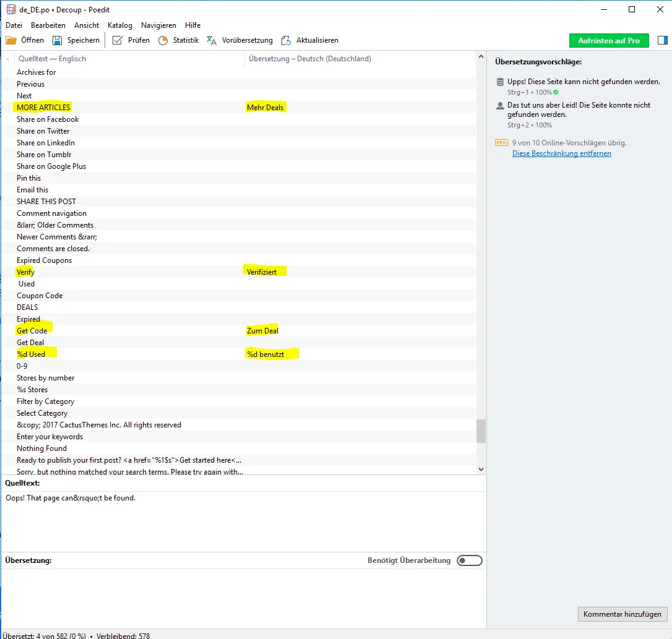Select the 'Share on Facebook' row
This screenshot has height=639, width=672.
[x=239, y=119]
